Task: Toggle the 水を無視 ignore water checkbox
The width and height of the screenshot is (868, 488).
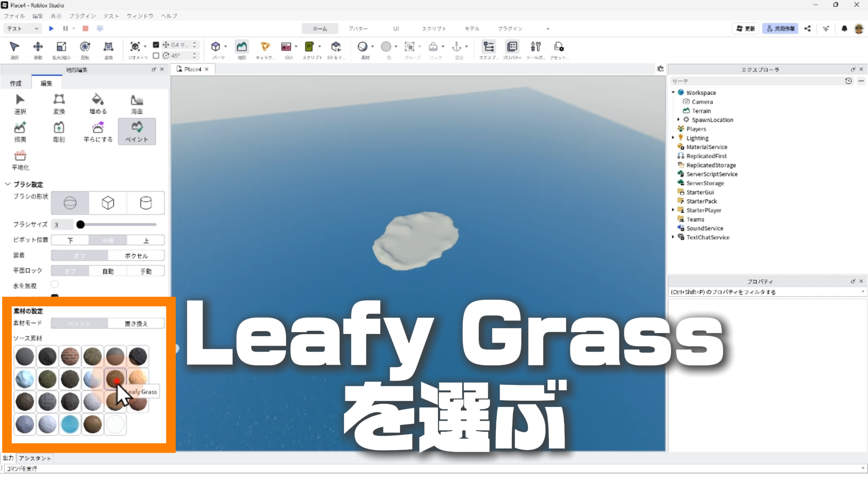Action: coord(55,285)
